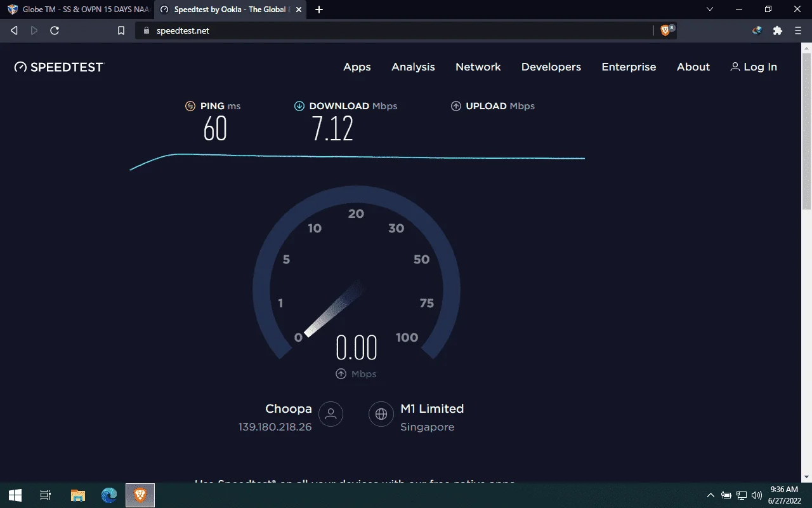
Task: Open the Developers menu item
Action: tap(551, 67)
